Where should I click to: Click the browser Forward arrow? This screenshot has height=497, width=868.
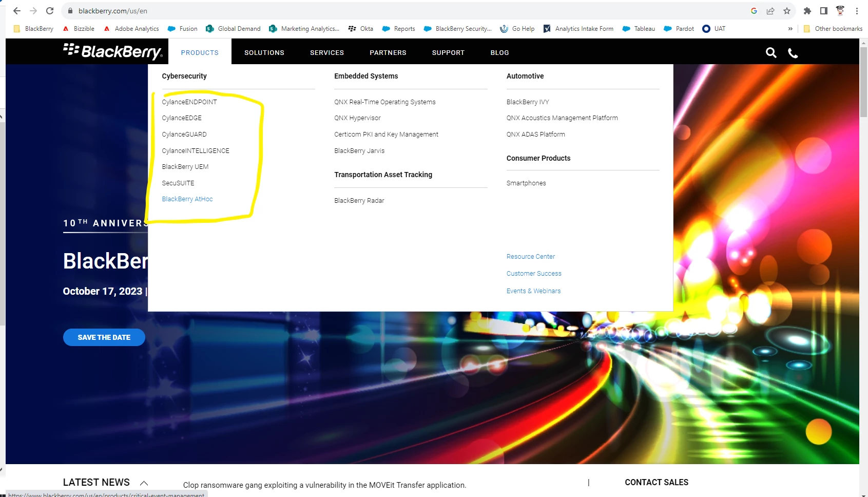(33, 11)
